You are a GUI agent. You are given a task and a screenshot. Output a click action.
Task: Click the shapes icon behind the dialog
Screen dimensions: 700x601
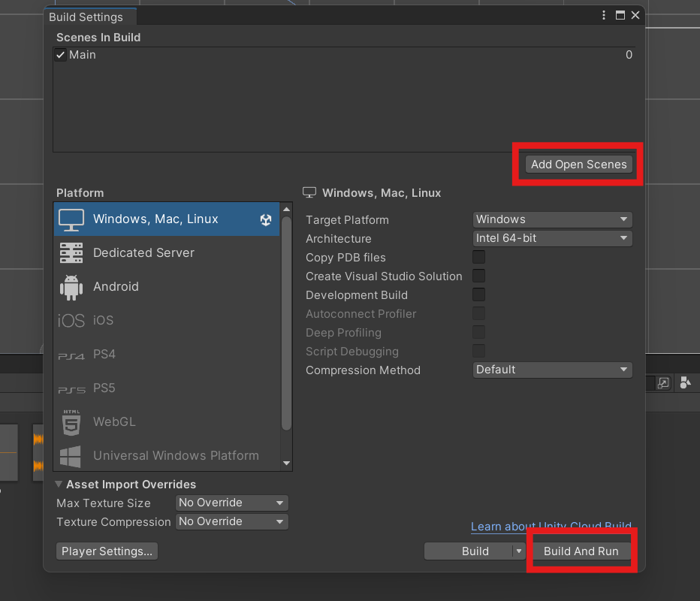685,382
